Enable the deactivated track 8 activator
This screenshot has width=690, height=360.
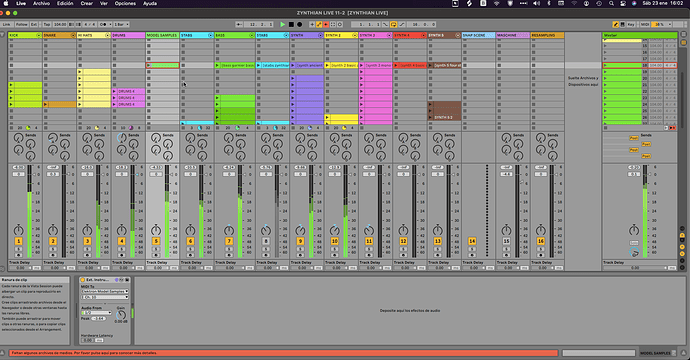(266, 241)
